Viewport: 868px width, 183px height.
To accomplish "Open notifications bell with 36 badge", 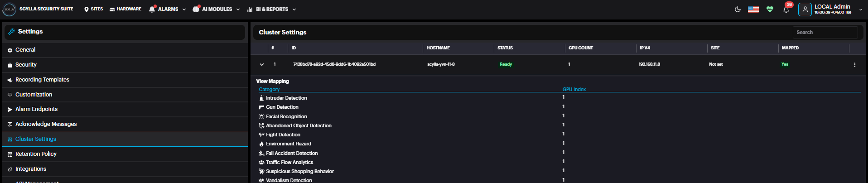I will [x=786, y=9].
